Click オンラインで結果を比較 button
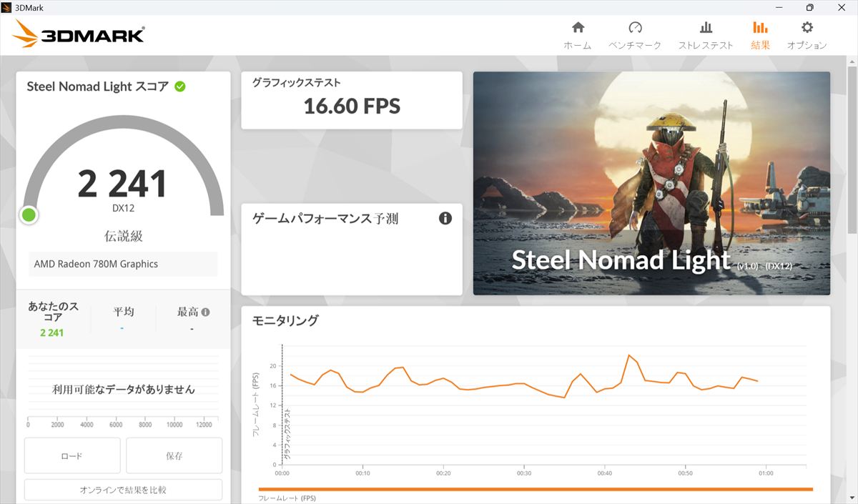Viewport: 858px width, 504px height. coord(123,490)
